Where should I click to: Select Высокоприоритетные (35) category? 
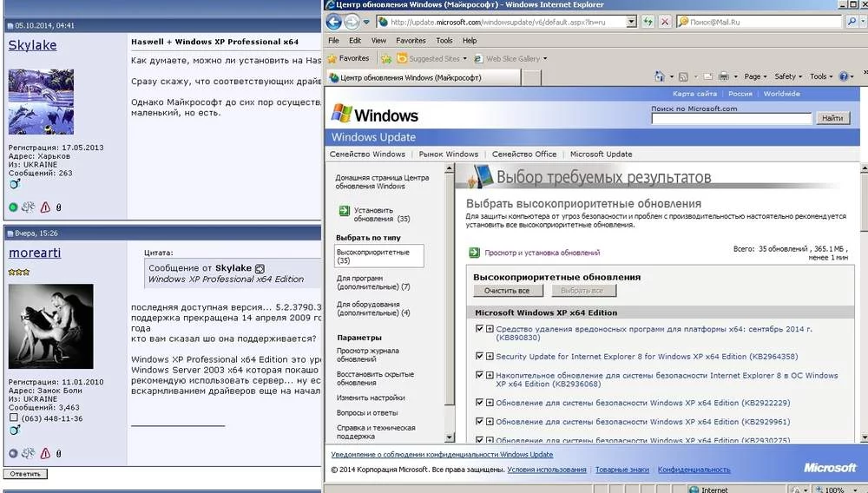[x=379, y=256]
